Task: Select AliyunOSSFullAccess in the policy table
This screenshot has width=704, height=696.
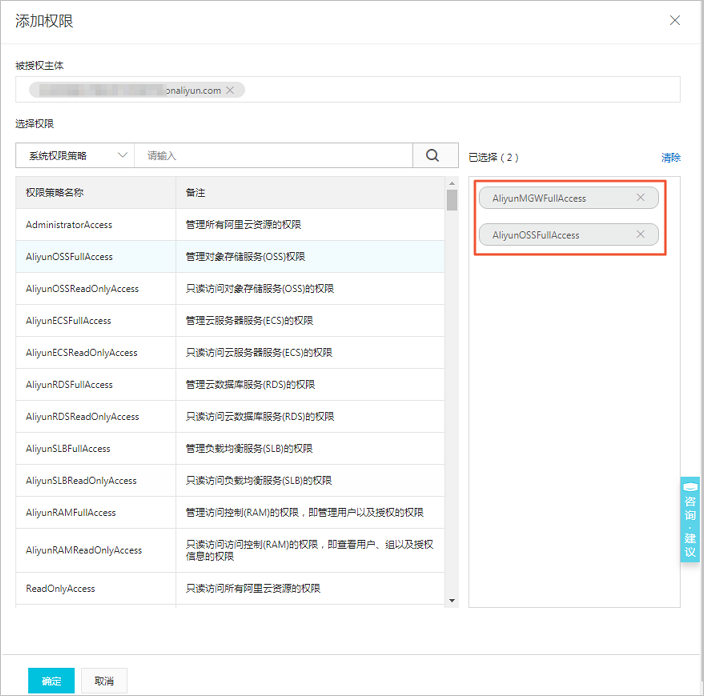Action: (230, 256)
